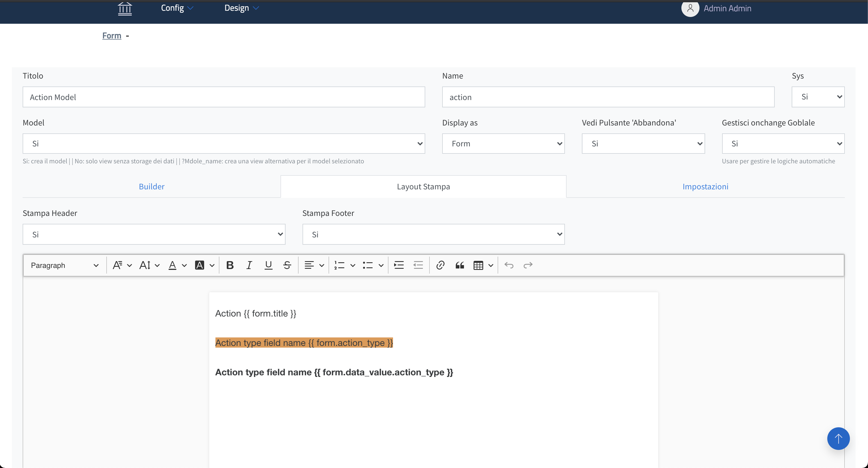Screen dimensions: 868x468
Task: Click into the Titolo text field
Action: [x=224, y=97]
